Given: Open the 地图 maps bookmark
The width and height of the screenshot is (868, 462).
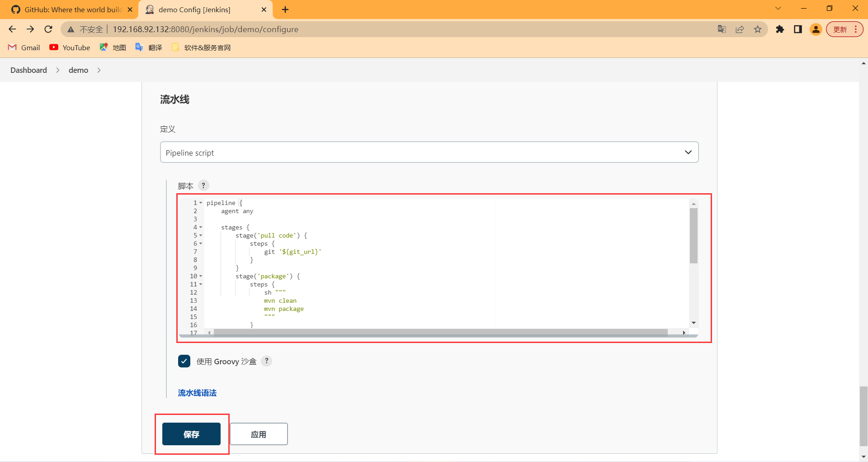Looking at the screenshot, I should [x=113, y=48].
